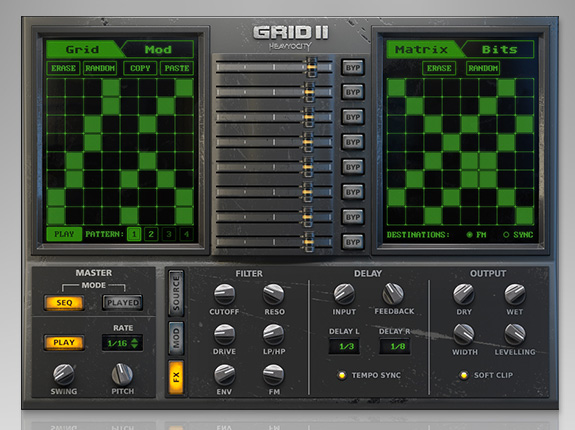Select the MOD vertical tab
The height and width of the screenshot is (430, 575).
(176, 338)
